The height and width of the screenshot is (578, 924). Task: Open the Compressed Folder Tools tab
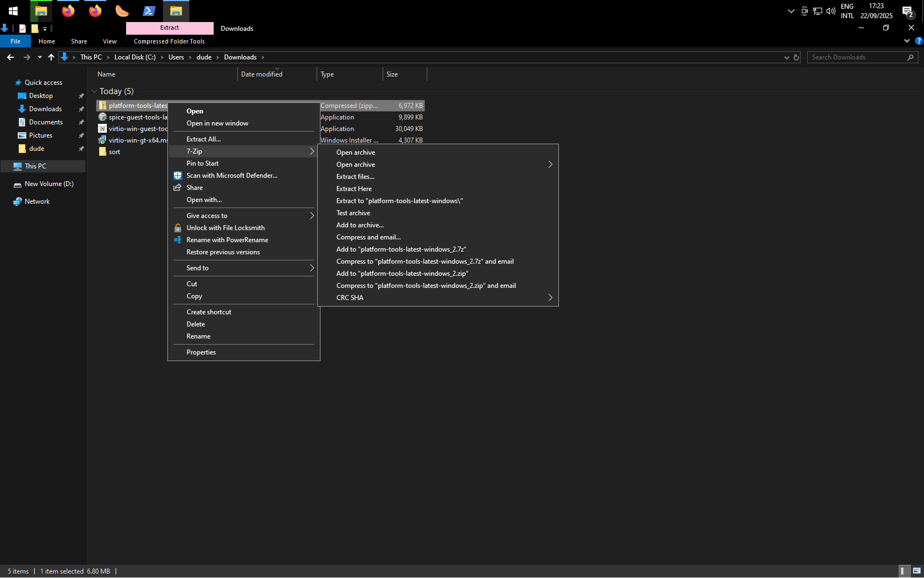click(x=169, y=41)
